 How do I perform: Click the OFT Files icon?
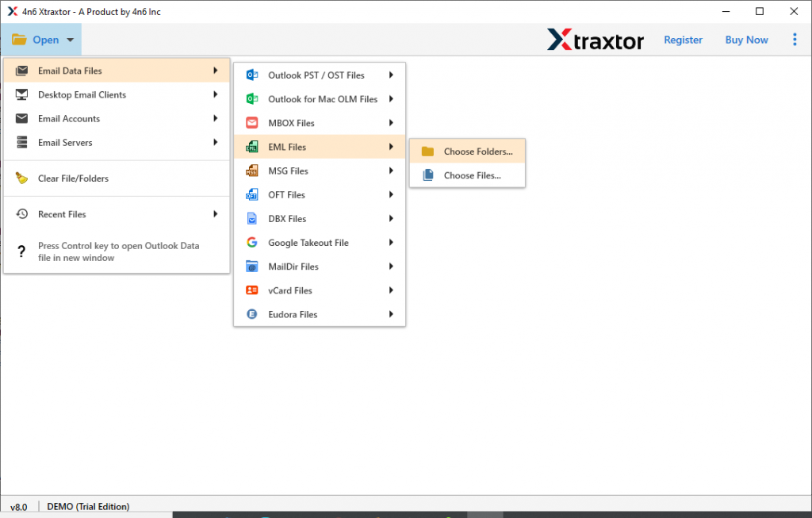click(x=254, y=194)
